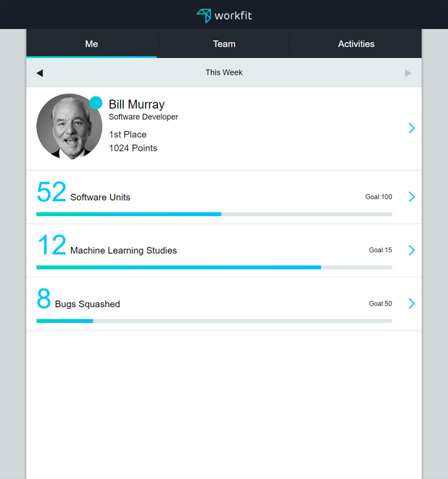Image resolution: width=448 pixels, height=479 pixels.
Task: Switch to the Me tab
Action: (x=92, y=44)
